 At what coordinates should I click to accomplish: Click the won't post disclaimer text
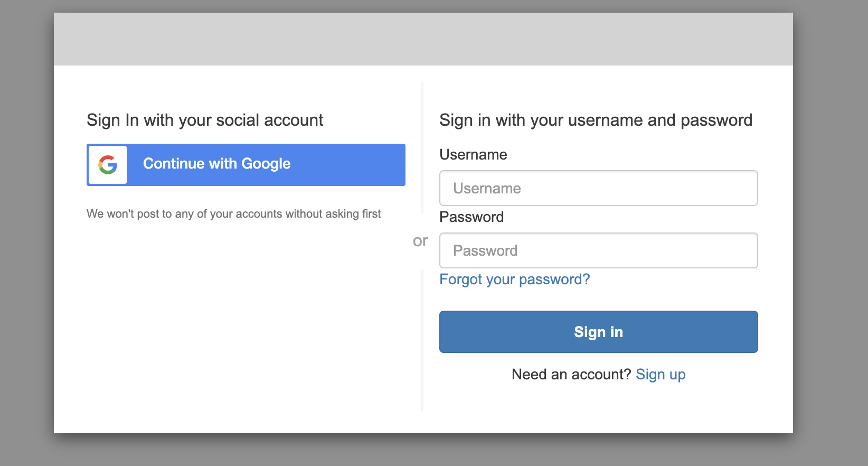click(x=234, y=214)
